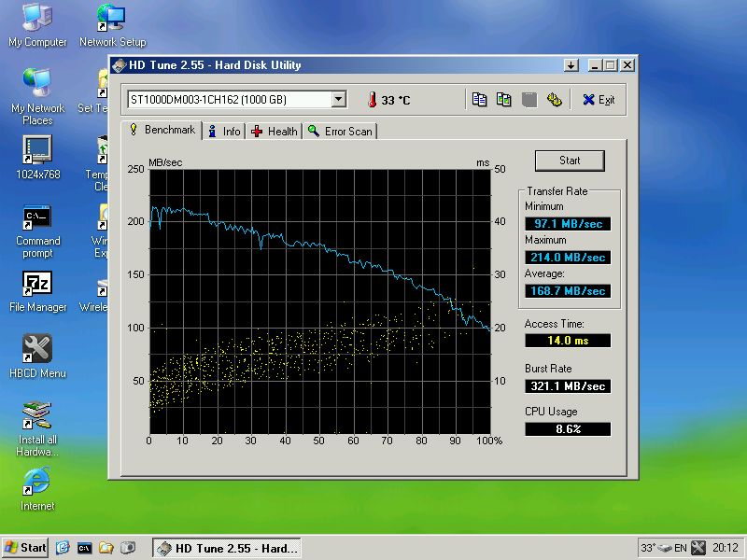This screenshot has width=747, height=560.
Task: Open command prompt from quick launch bar
Action: [84, 548]
